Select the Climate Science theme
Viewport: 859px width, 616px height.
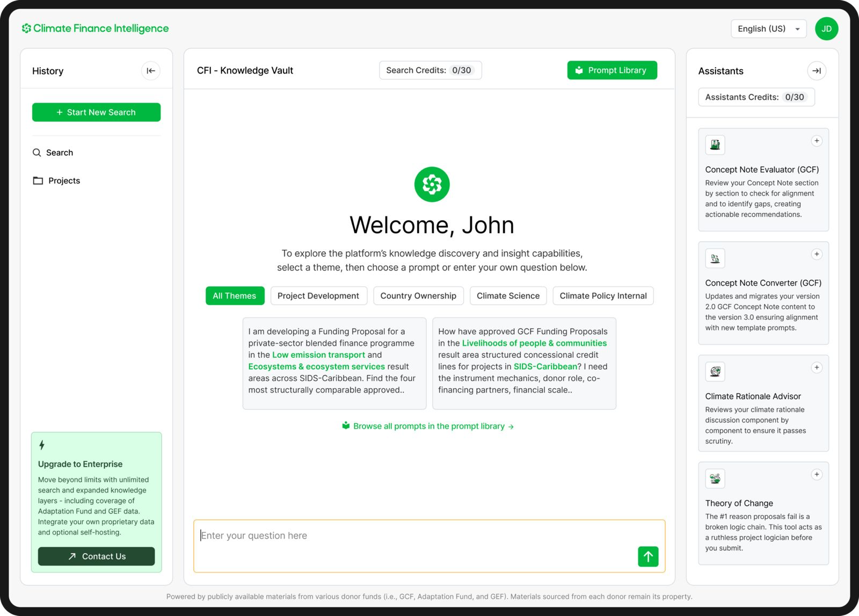click(508, 296)
